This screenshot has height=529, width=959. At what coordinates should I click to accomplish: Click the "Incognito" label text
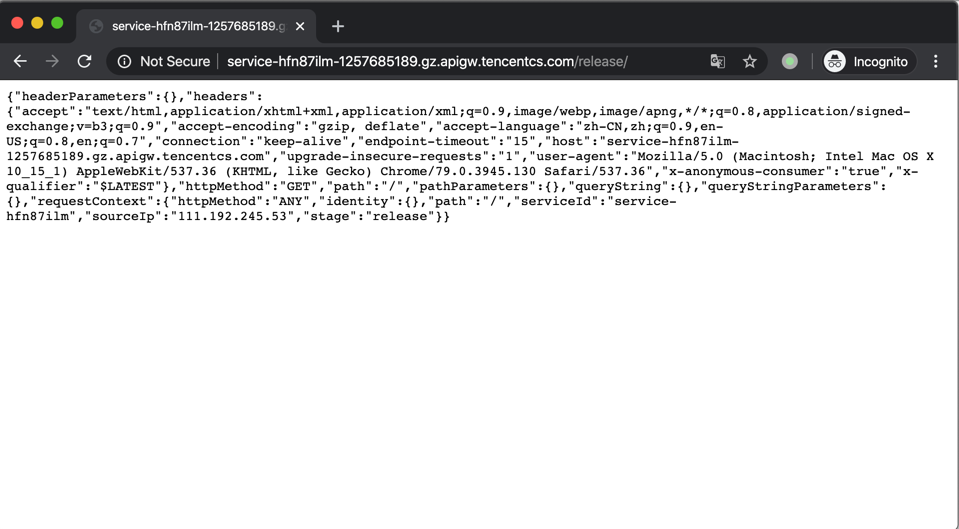[x=880, y=61]
